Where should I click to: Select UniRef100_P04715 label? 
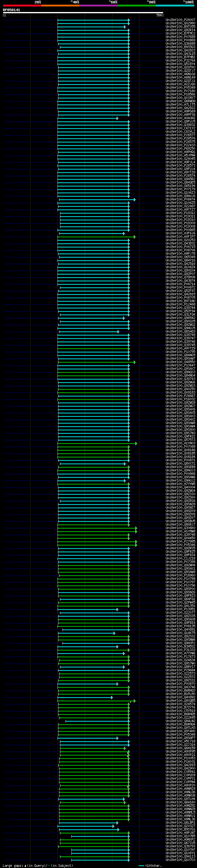180,247
